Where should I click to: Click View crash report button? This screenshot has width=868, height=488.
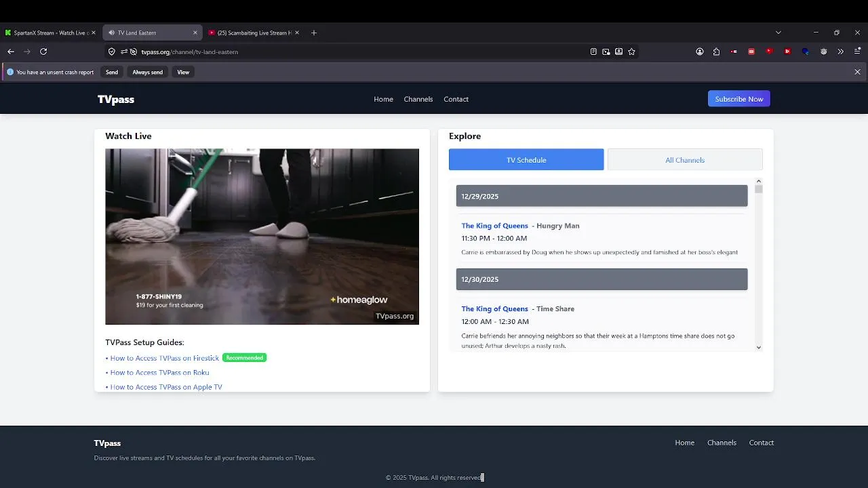(183, 72)
